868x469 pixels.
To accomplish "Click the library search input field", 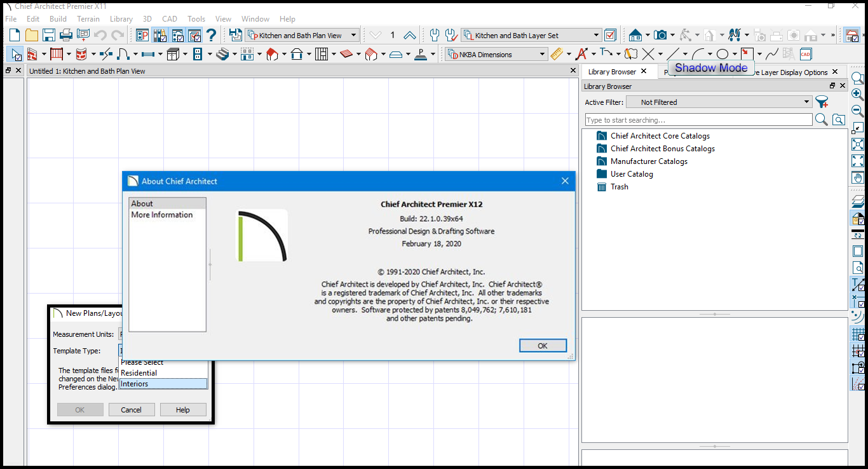I will click(698, 120).
